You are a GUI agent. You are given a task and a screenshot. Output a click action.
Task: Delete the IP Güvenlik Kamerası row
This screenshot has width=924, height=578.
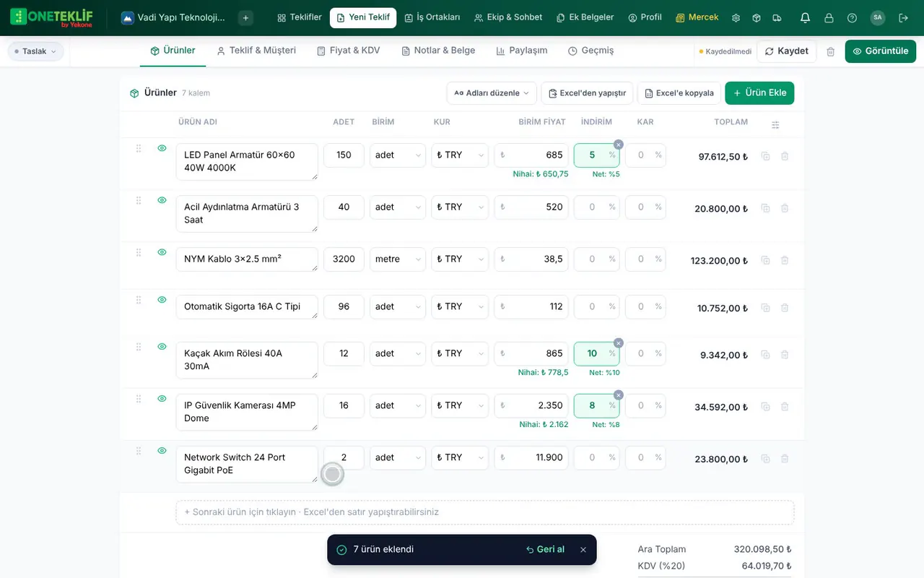(785, 407)
